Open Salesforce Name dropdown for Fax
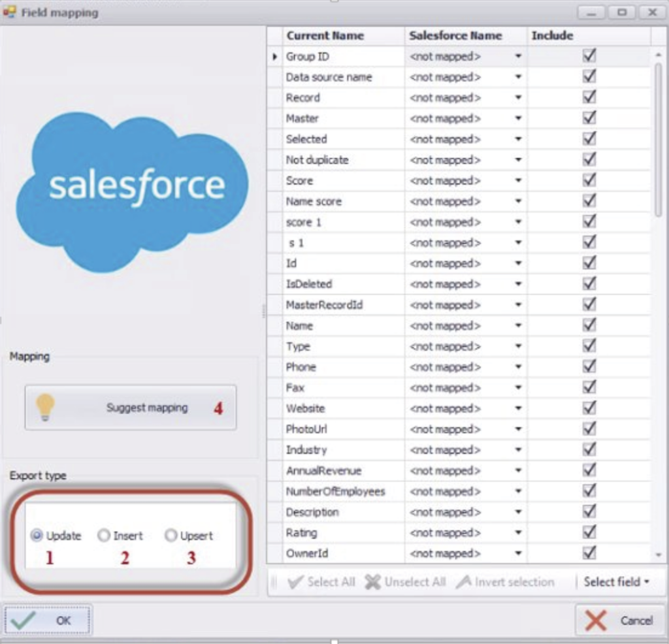Screen dimensions: 669x644 (518, 387)
